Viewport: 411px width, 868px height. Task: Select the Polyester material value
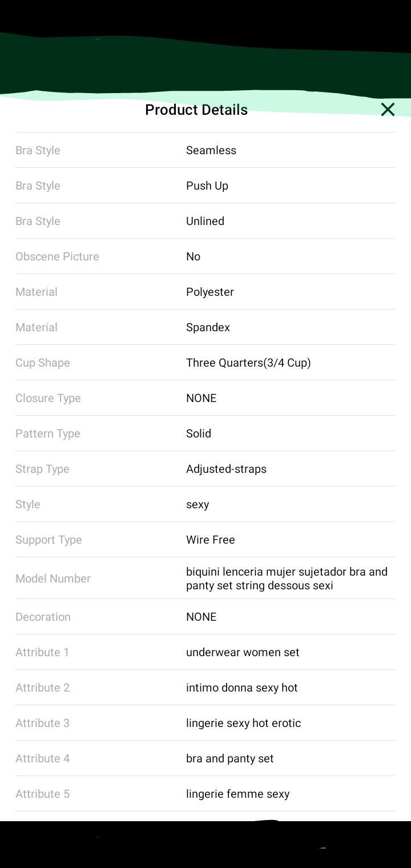point(210,292)
